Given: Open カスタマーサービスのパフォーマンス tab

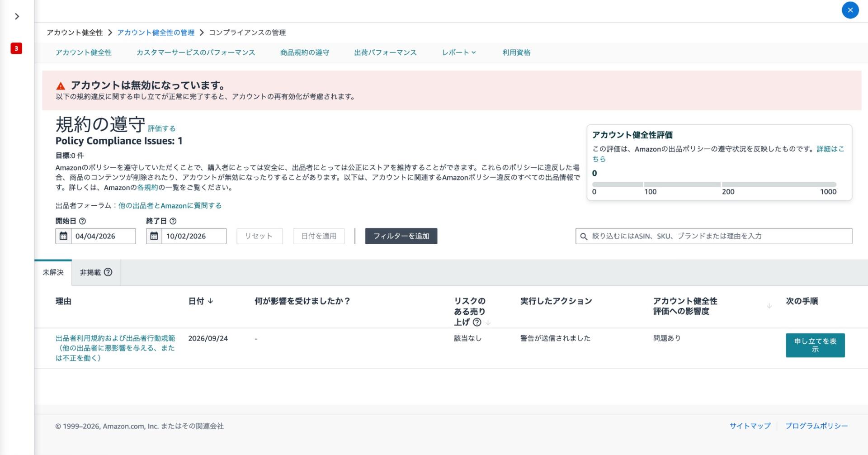Looking at the screenshot, I should [x=196, y=52].
